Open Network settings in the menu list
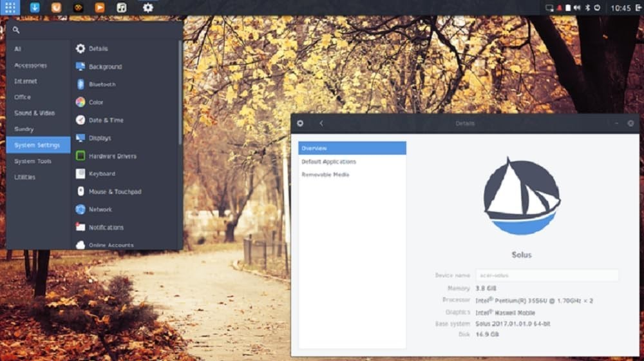This screenshot has height=361, width=644. tap(126, 210)
